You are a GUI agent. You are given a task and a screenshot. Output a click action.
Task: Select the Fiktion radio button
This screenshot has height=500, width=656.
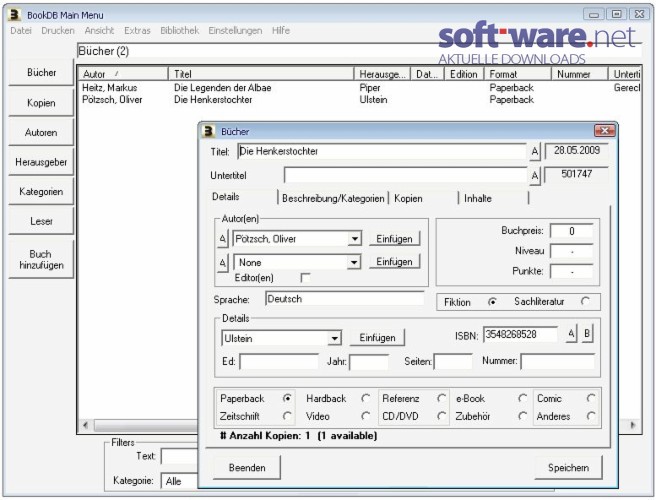click(492, 302)
